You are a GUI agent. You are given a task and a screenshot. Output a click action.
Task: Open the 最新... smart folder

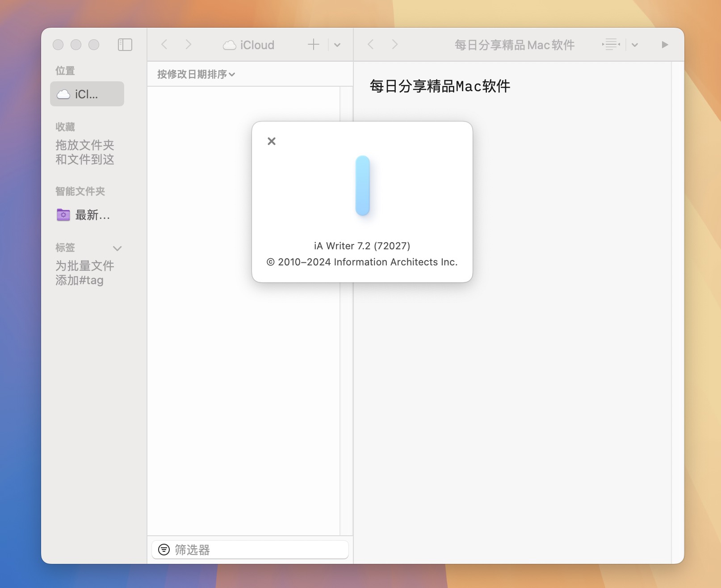coord(87,215)
